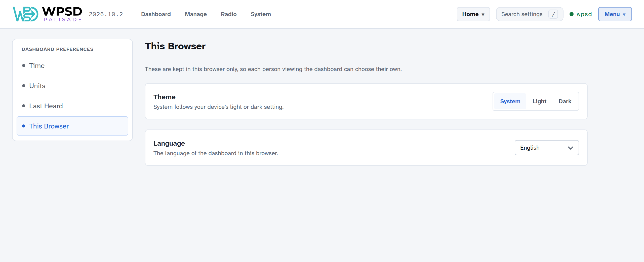Image resolution: width=644 pixels, height=262 pixels.
Task: Switch theme to Light
Action: tap(539, 101)
